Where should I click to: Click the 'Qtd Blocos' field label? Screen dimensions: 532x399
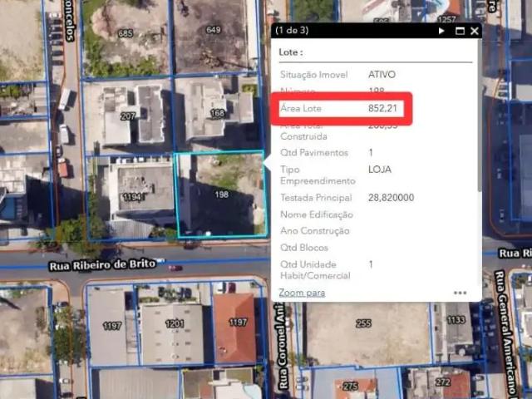[x=304, y=248]
